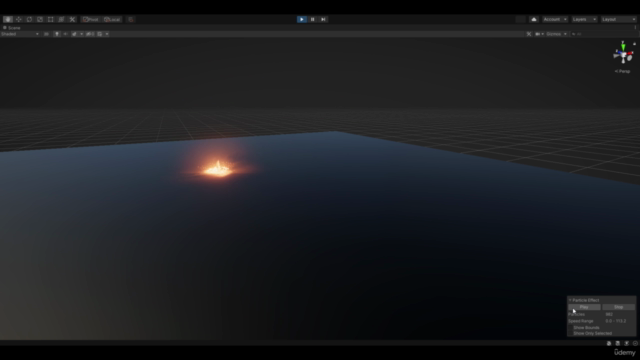Screen dimensions: 640x360
Task: Click the Particles count value
Action: coord(609,314)
